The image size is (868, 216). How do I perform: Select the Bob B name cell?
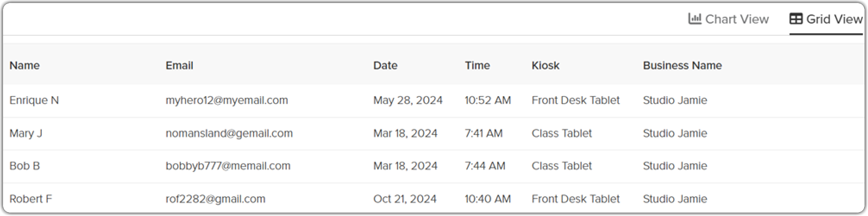point(25,166)
